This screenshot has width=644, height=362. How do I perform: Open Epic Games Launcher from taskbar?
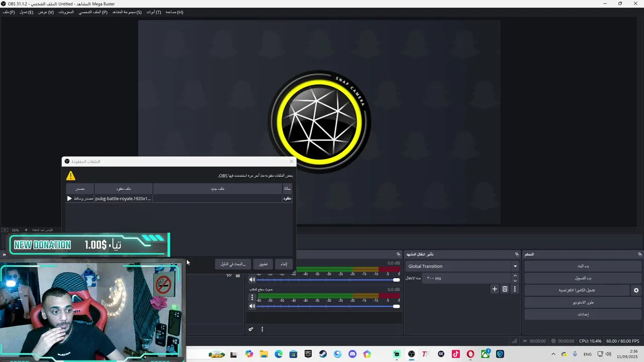308,354
